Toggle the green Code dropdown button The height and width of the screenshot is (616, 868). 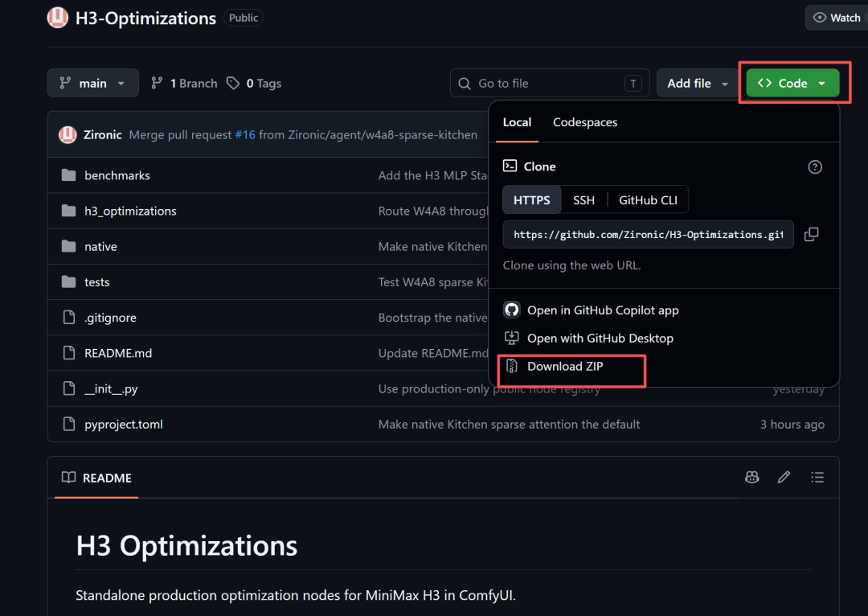pyautogui.click(x=792, y=83)
